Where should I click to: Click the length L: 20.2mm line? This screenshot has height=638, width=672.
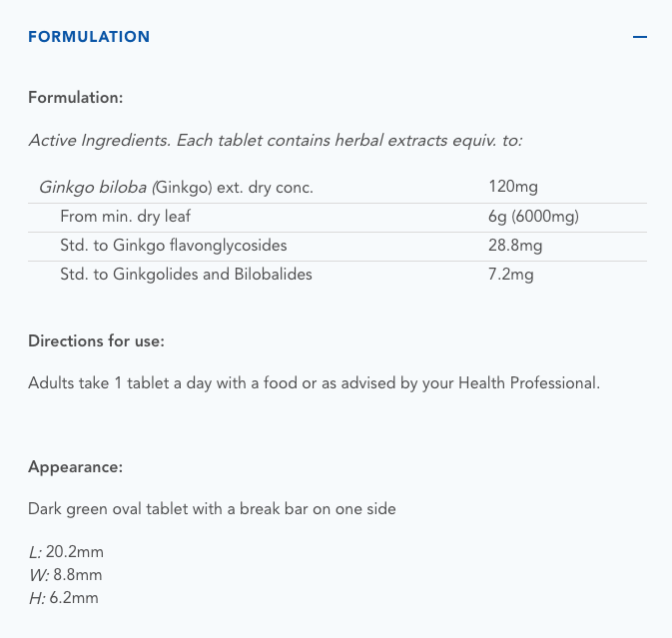tap(66, 551)
